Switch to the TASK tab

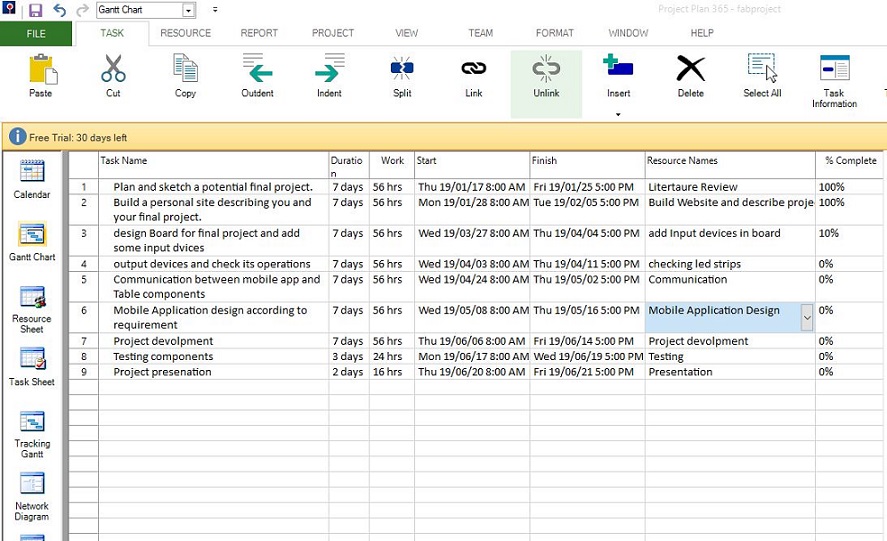[x=112, y=33]
